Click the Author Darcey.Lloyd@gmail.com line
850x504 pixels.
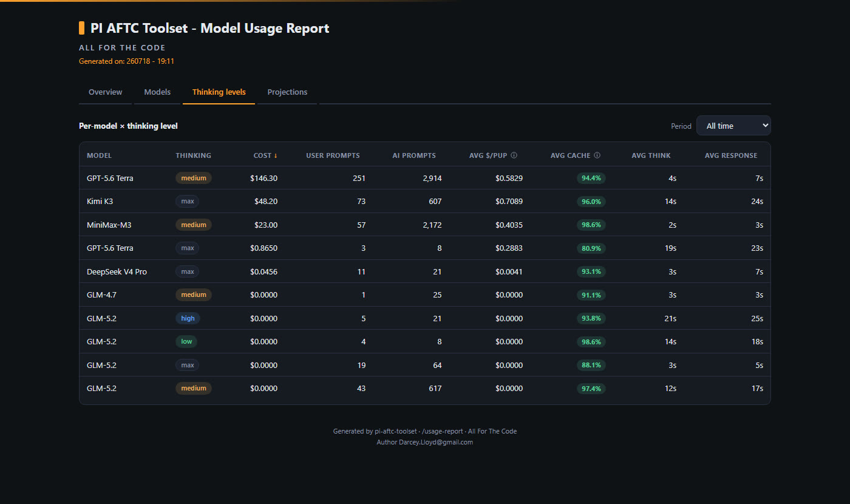click(x=425, y=442)
